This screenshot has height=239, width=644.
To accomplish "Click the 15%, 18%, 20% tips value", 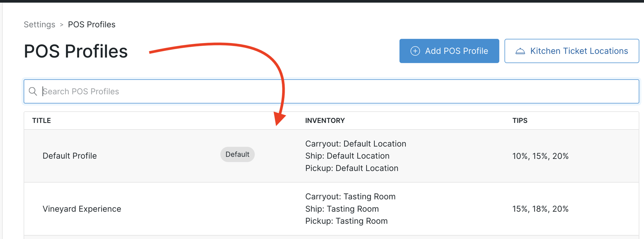I will 540,209.
